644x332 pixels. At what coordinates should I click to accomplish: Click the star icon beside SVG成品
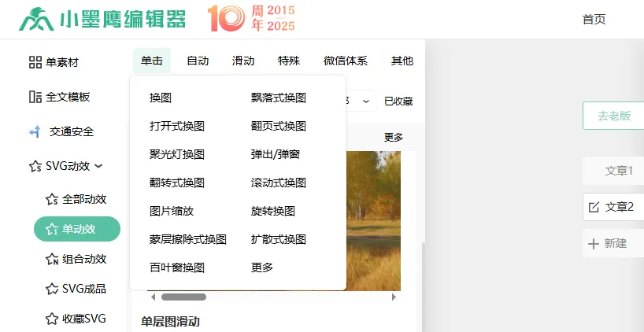pos(52,289)
